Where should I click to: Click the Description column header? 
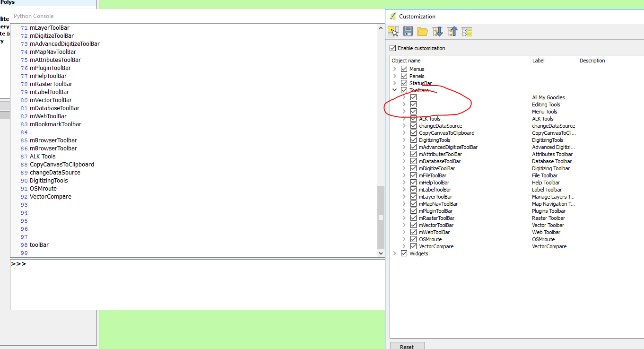(611, 61)
